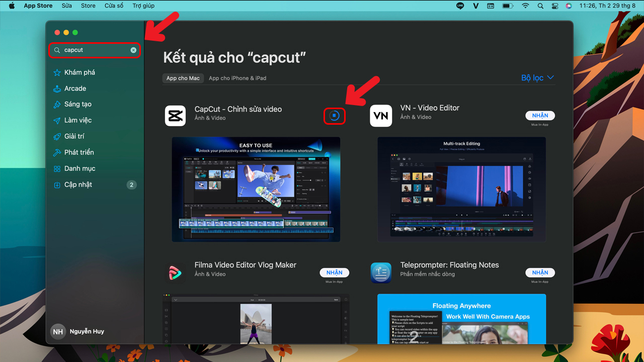The image size is (644, 362).
Task: Open the Teleprompter Floating Notes app icon
Action: click(381, 273)
